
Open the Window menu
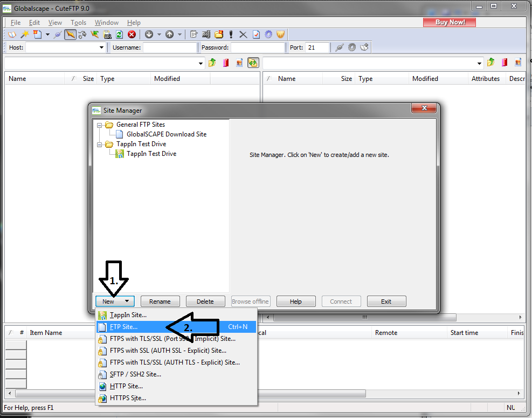pyautogui.click(x=107, y=23)
